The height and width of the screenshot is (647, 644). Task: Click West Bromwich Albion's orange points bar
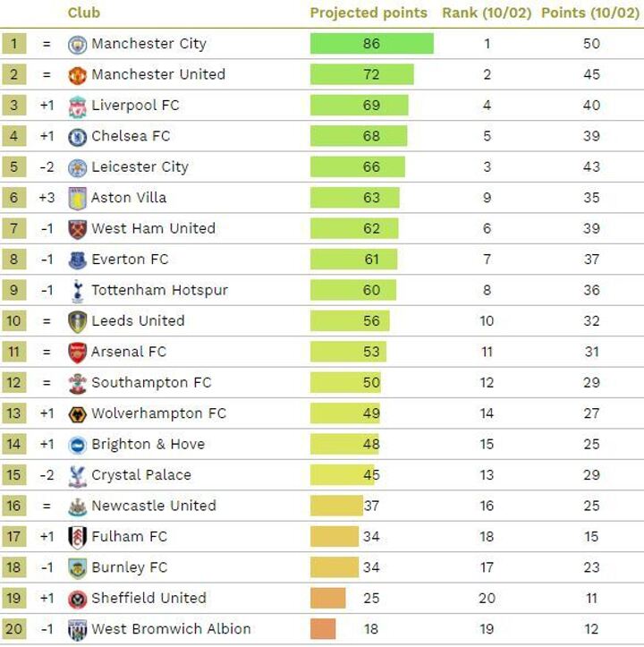pyautogui.click(x=323, y=629)
